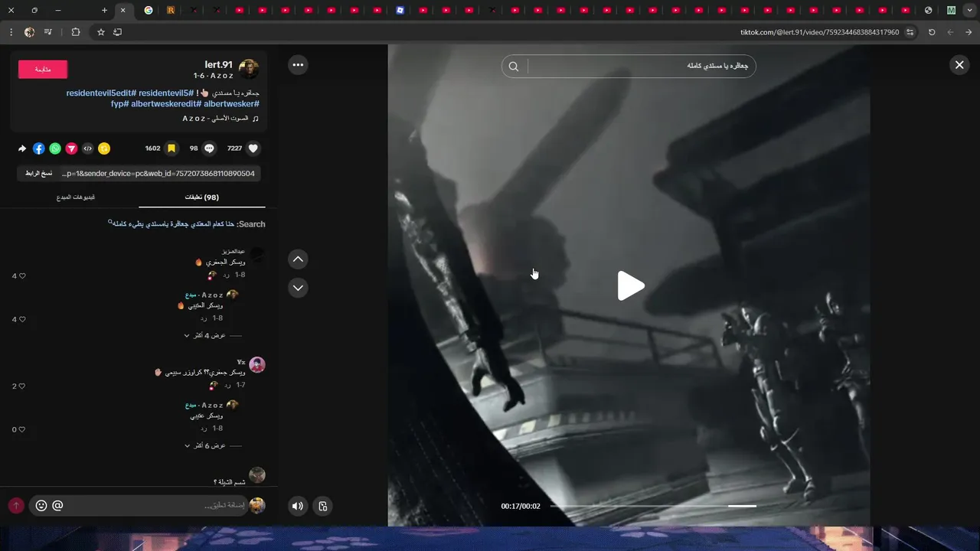Open the browser three-dots menu
This screenshot has width=980, height=551.
click(x=11, y=32)
